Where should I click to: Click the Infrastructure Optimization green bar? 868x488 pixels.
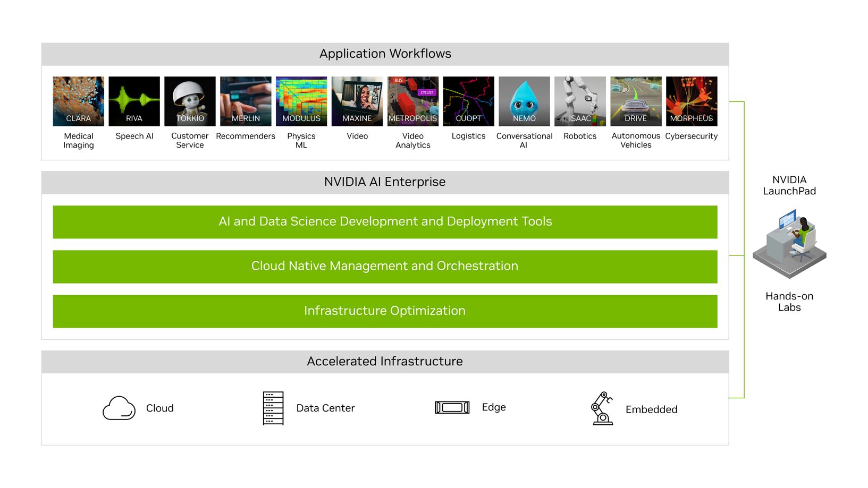pos(385,311)
